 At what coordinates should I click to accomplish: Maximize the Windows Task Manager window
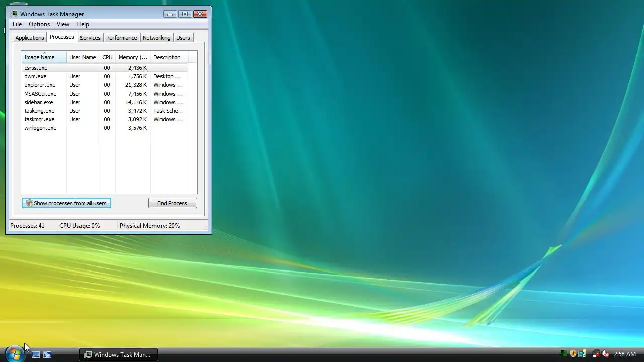(185, 14)
